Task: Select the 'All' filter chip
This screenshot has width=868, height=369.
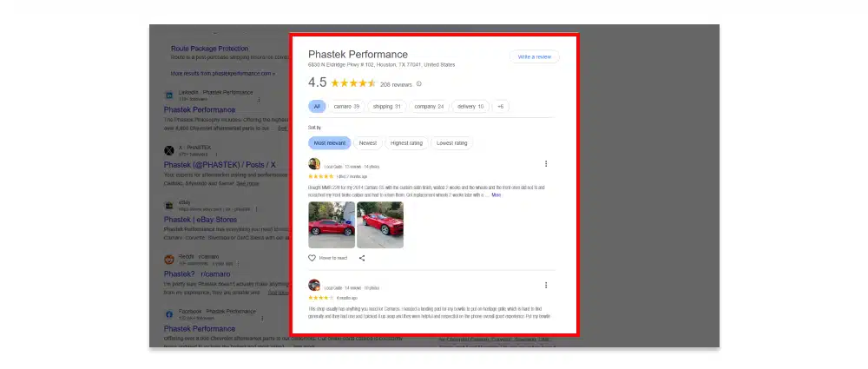Action: click(317, 106)
